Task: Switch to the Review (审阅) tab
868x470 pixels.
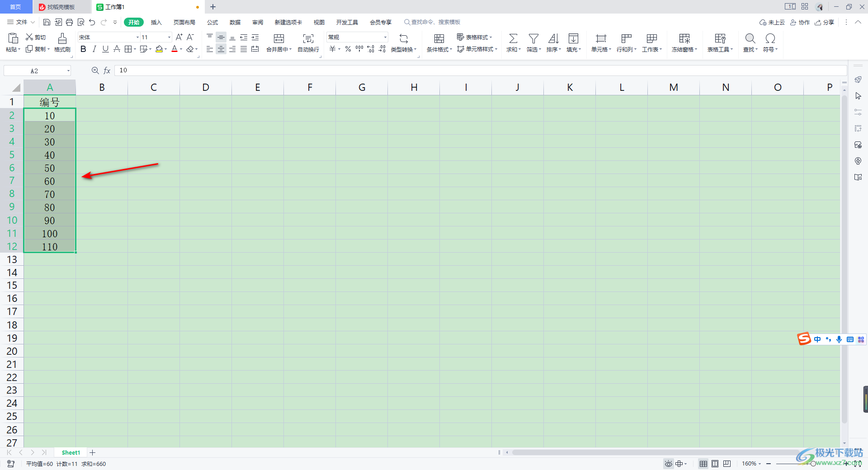Action: (258, 22)
